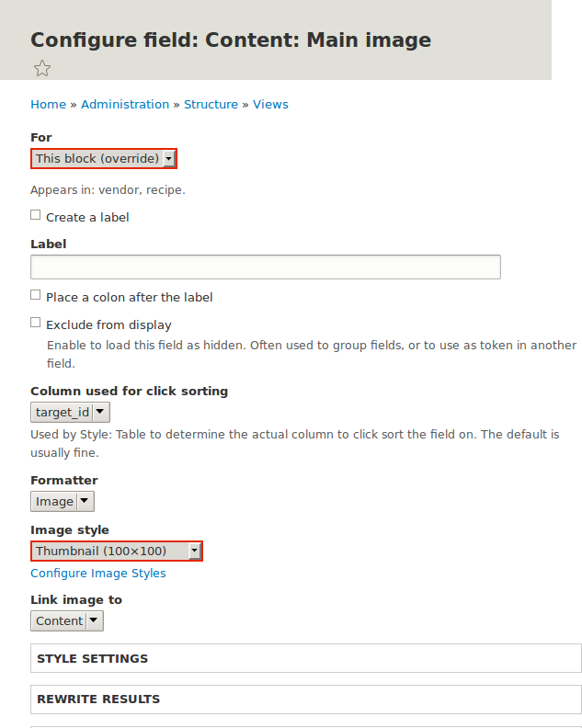This screenshot has width=582, height=728.
Task: Click the star shortcut icon under the title
Action: (x=42, y=69)
